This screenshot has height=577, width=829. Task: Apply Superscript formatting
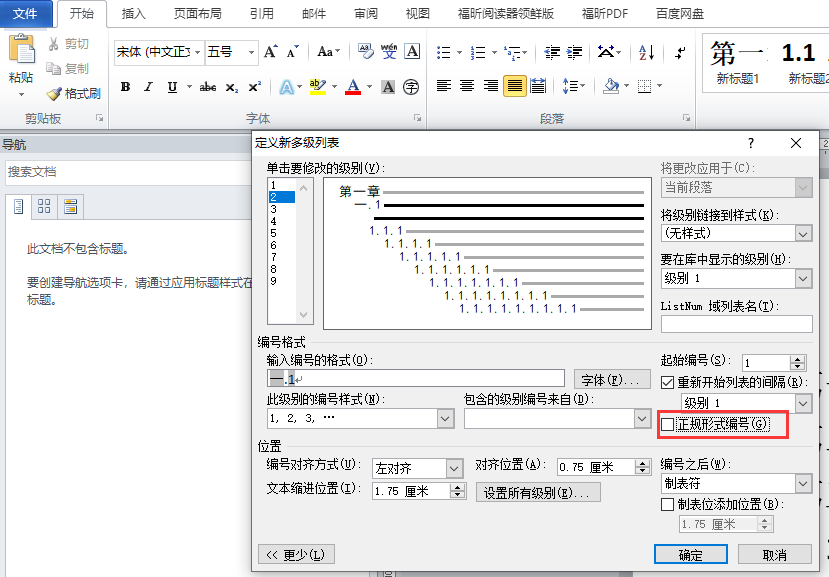(254, 87)
